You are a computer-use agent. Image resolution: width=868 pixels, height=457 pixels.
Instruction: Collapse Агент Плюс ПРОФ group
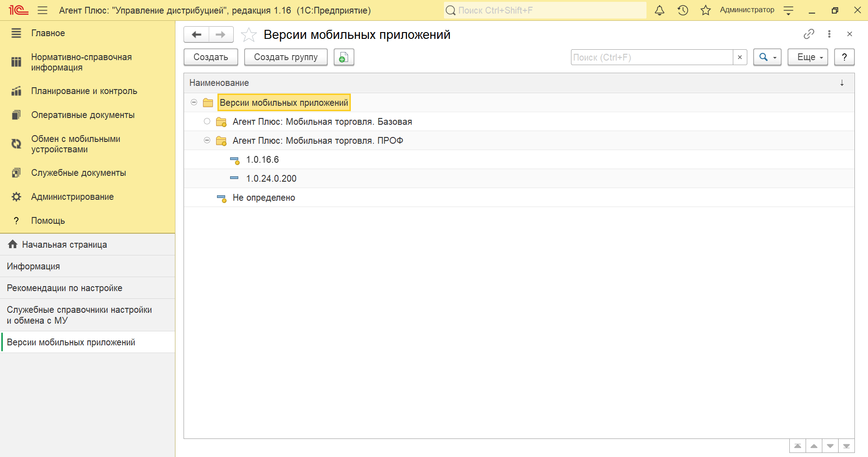click(207, 140)
